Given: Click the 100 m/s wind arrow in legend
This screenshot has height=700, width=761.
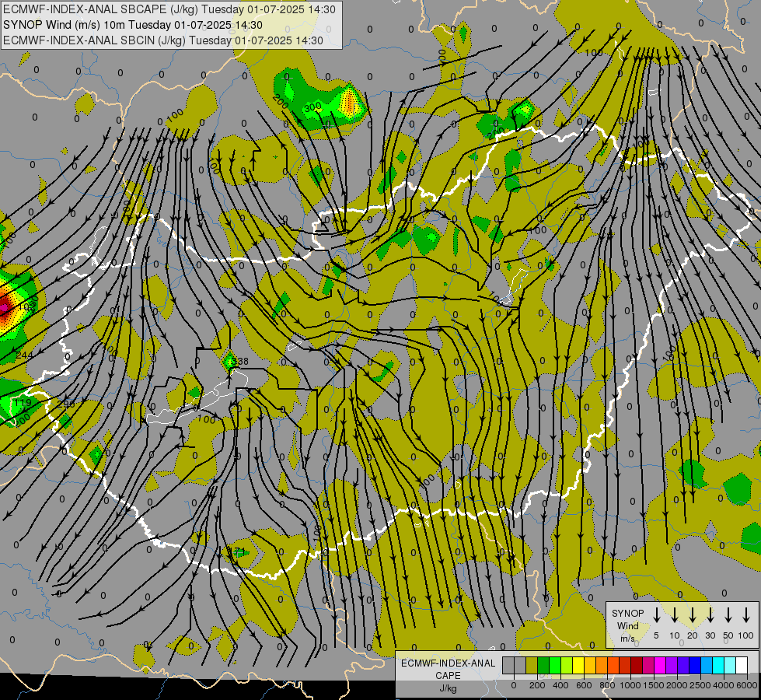Looking at the screenshot, I should coord(746,615).
